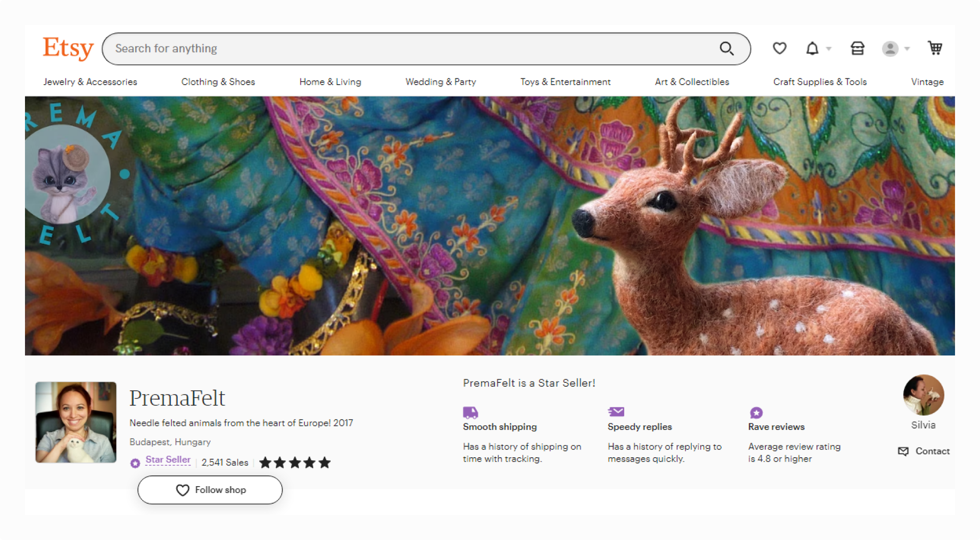The image size is (980, 540).
Task: Open the shopping cart icon
Action: pyautogui.click(x=935, y=48)
